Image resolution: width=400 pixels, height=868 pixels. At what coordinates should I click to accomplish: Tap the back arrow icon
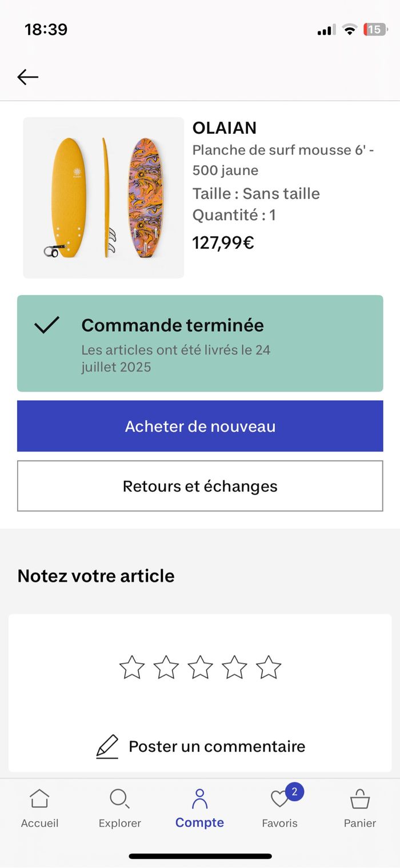pos(27,77)
